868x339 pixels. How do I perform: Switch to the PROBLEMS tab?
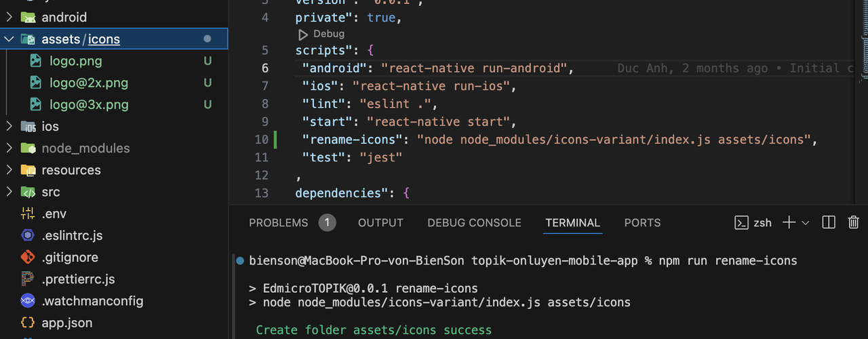278,222
